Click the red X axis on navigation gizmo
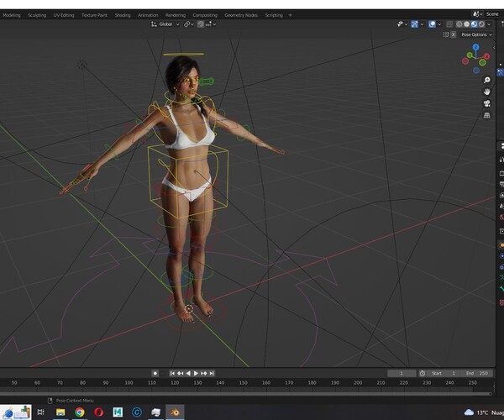 487,56
